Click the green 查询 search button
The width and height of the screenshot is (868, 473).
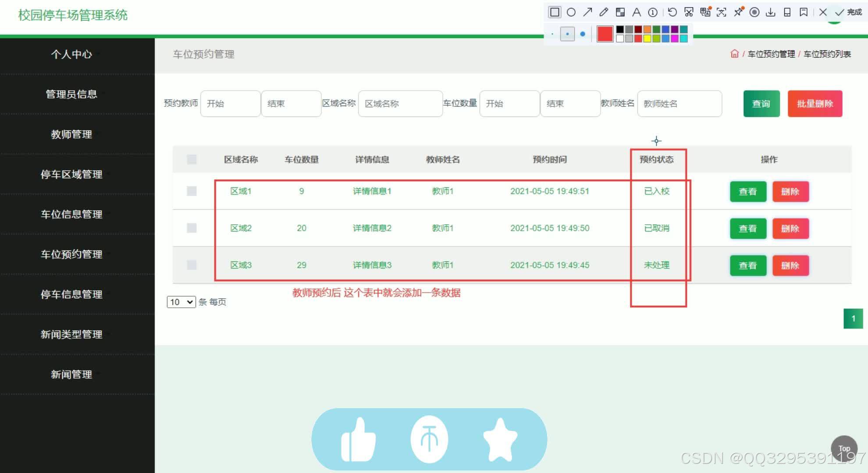click(x=761, y=104)
